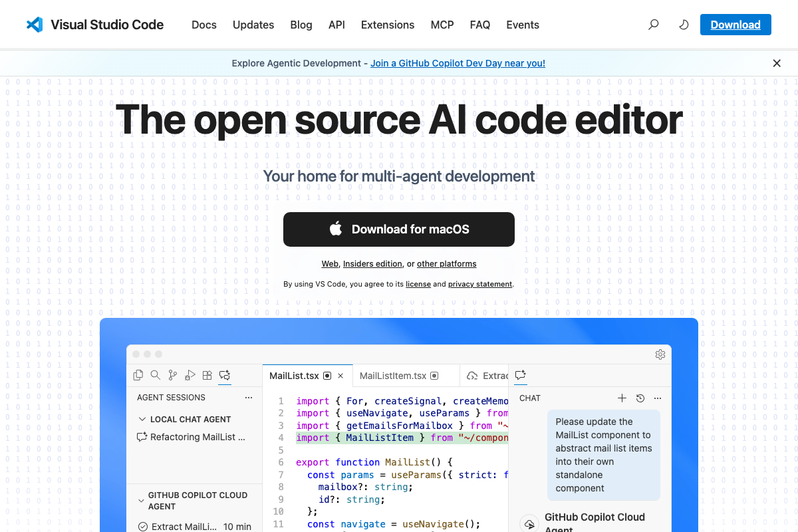This screenshot has width=798, height=532.
Task: Open the privacy statement link
Action: point(480,284)
